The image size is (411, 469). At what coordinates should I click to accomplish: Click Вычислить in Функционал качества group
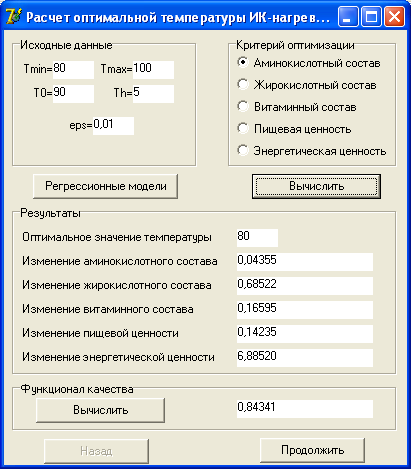100,410
